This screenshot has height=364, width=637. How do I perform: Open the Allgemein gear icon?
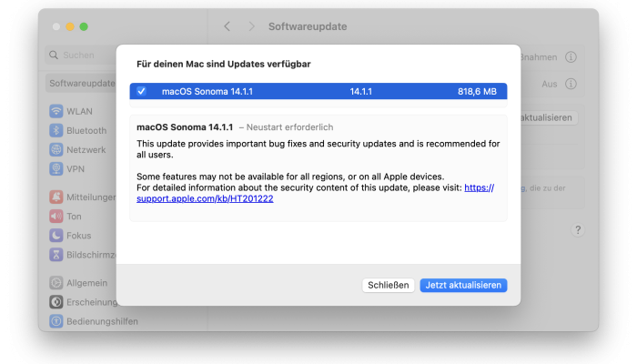(x=56, y=283)
